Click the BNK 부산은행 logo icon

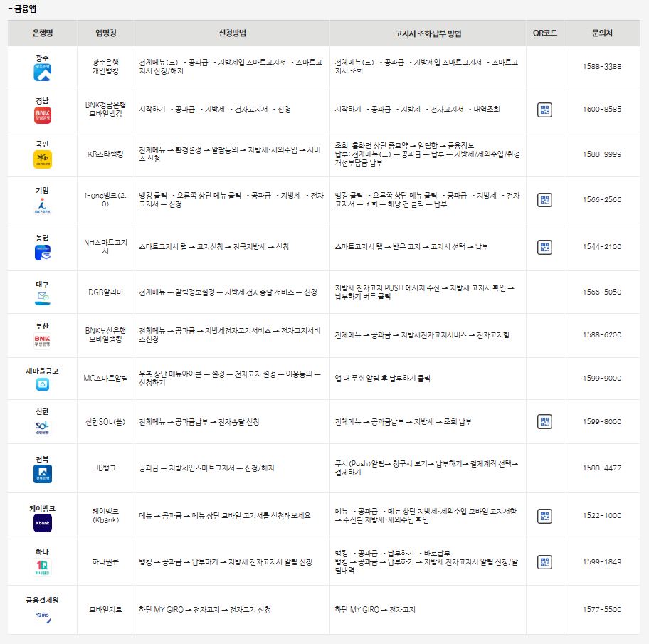click(x=42, y=341)
